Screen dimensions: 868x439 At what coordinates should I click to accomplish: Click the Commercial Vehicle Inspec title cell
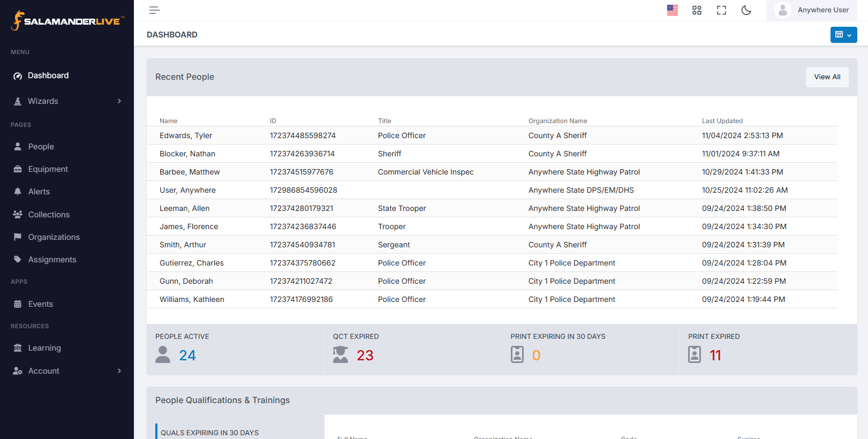click(x=426, y=172)
